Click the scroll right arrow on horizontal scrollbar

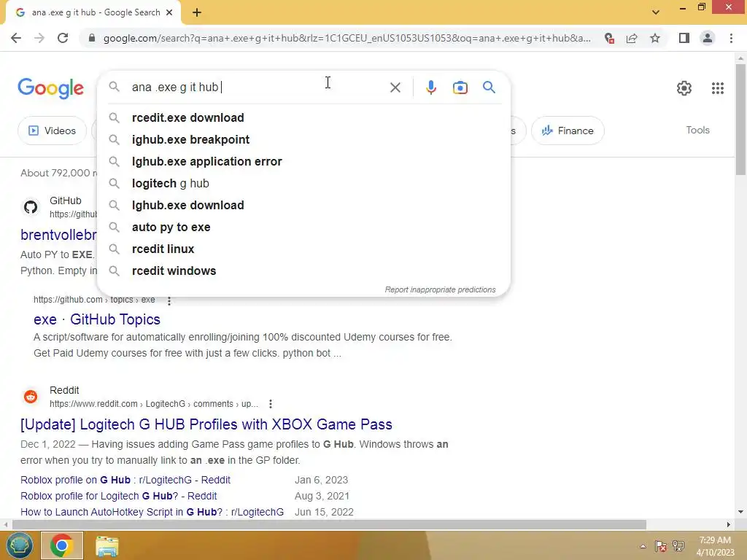pos(729,525)
